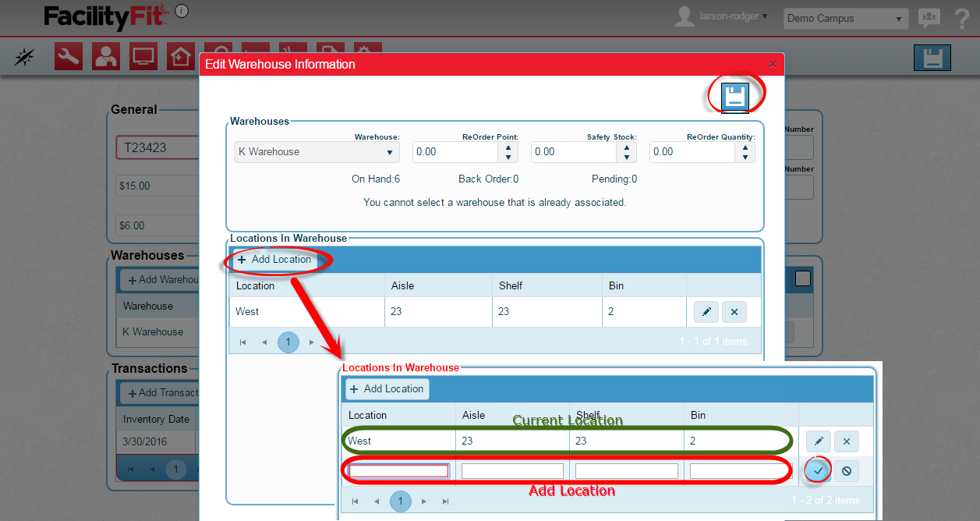Open the Demo Campus dropdown

coord(846,19)
